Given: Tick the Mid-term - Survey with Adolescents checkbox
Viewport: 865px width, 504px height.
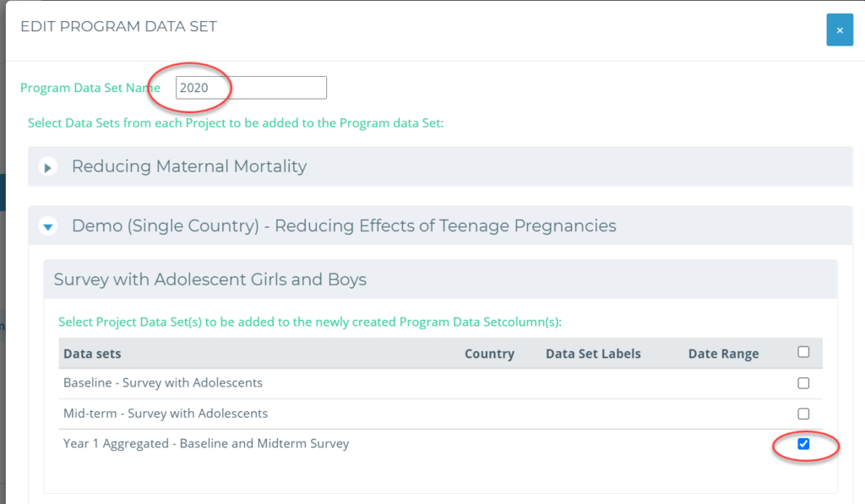Looking at the screenshot, I should click(803, 414).
